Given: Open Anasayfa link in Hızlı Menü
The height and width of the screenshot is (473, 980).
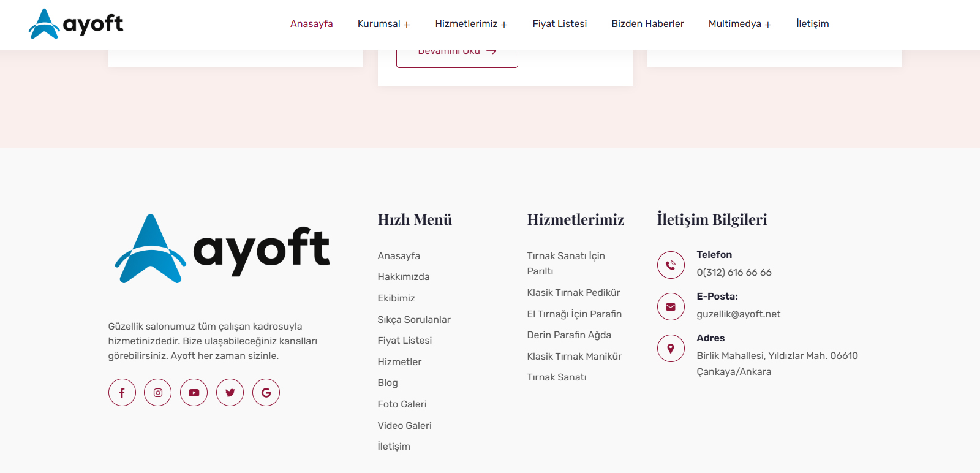Looking at the screenshot, I should [399, 256].
